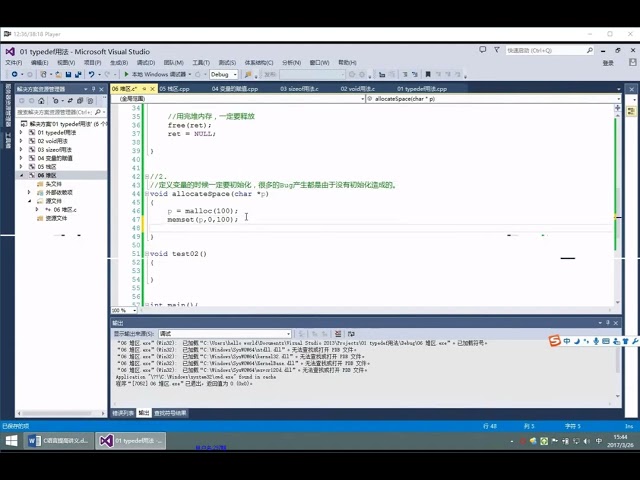640x480 pixels.
Task: Switch to 01 typedef用法.cpp tab
Action: (422, 89)
